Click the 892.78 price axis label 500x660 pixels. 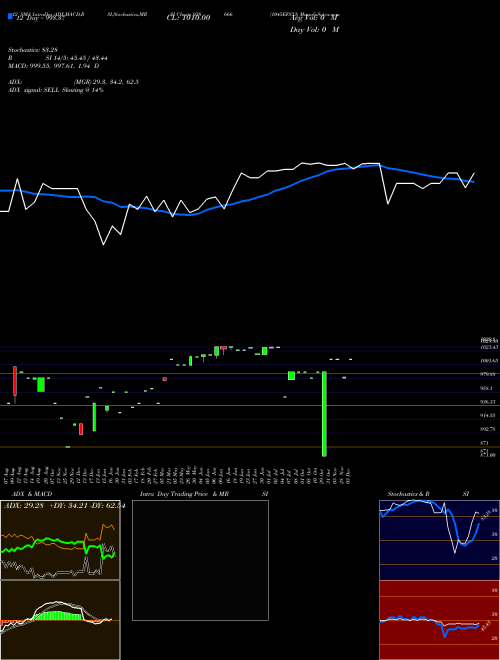(x=490, y=429)
